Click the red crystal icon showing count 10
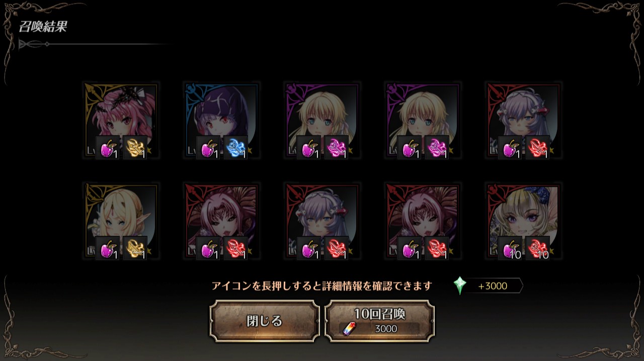Image resolution: width=644 pixels, height=361 pixels. tap(537, 248)
